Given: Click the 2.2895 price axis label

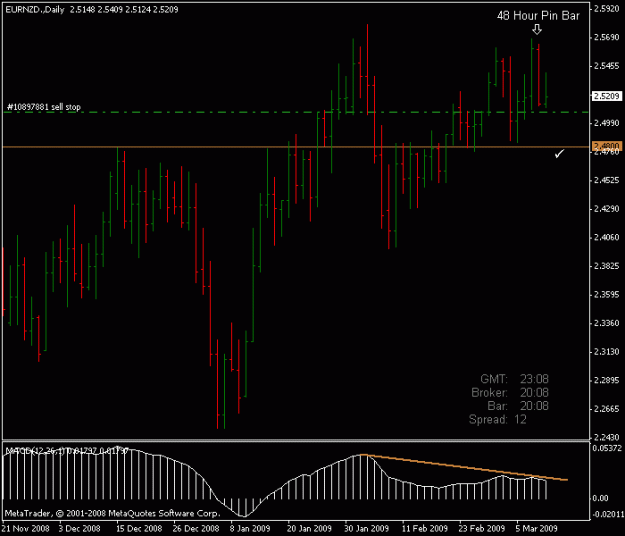Looking at the screenshot, I should click(606, 380).
